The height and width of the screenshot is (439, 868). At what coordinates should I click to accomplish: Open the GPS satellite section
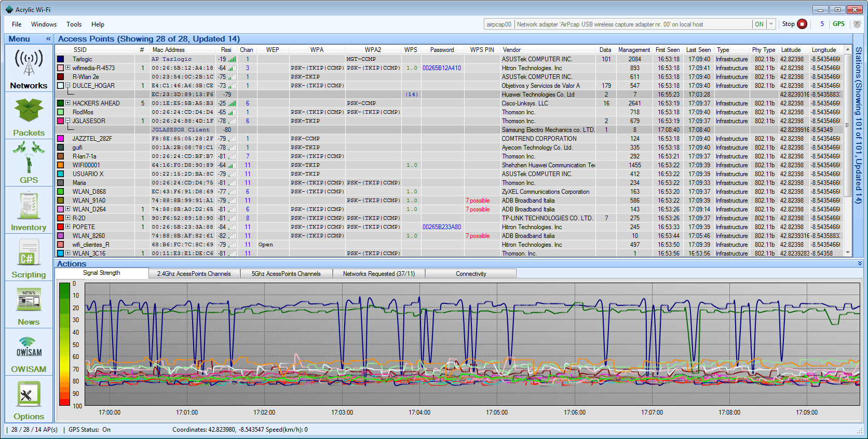(x=29, y=164)
